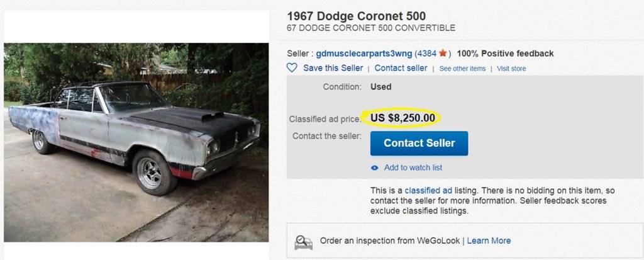Click the heart icon beside Save this Seller
The width and height of the screenshot is (644, 260).
[x=292, y=67]
